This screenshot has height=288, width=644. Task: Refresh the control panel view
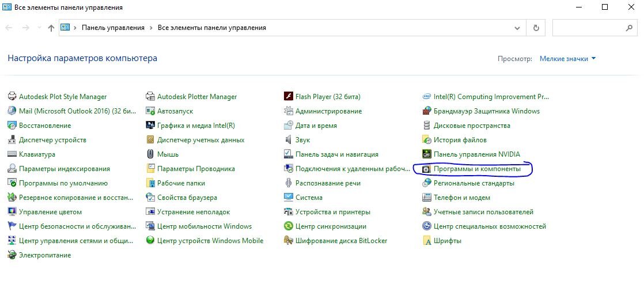tap(536, 28)
